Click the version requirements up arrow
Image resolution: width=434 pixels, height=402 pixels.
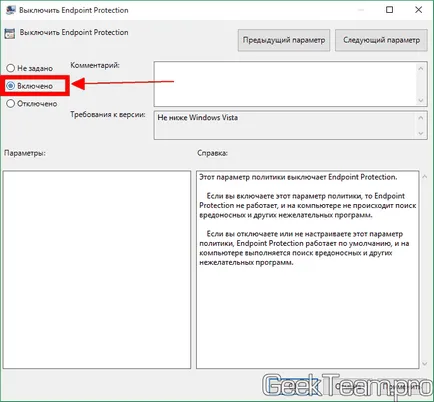421,118
